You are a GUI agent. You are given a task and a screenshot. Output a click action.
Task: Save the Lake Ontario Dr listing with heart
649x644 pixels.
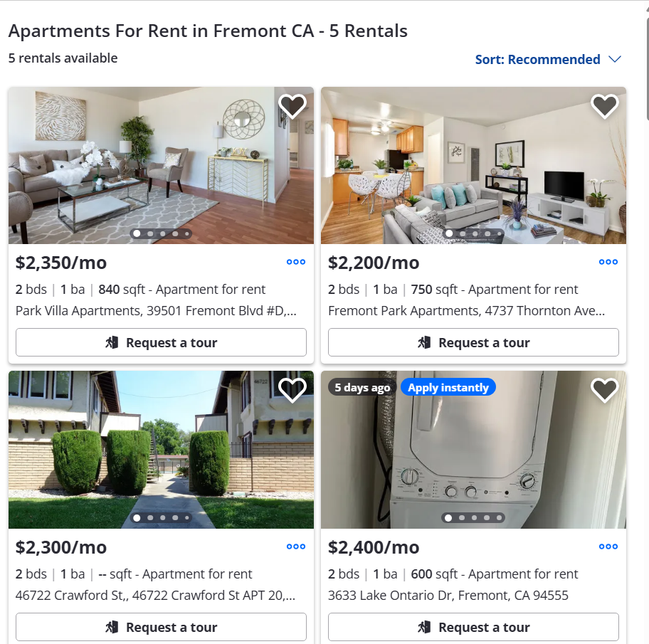604,390
